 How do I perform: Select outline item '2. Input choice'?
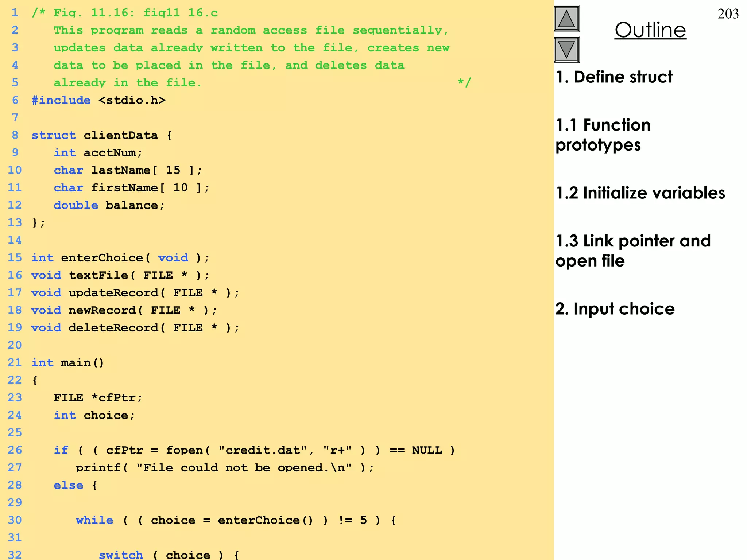tap(615, 309)
